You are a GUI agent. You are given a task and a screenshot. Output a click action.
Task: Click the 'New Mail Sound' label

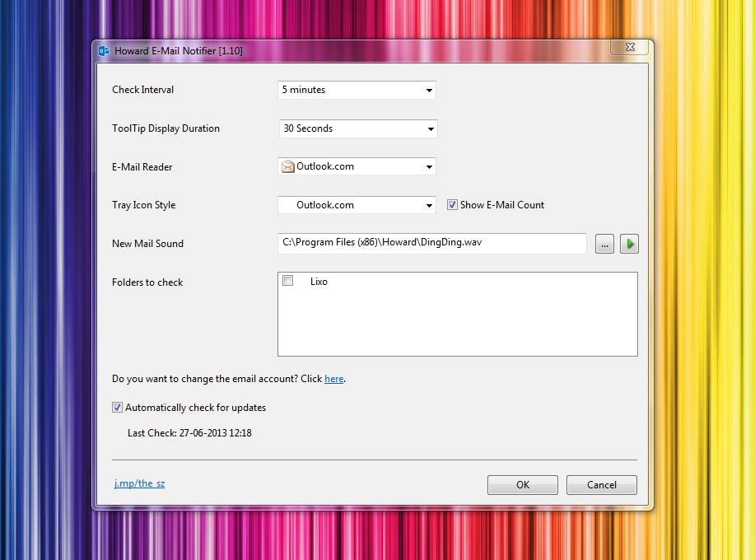pyautogui.click(x=148, y=244)
